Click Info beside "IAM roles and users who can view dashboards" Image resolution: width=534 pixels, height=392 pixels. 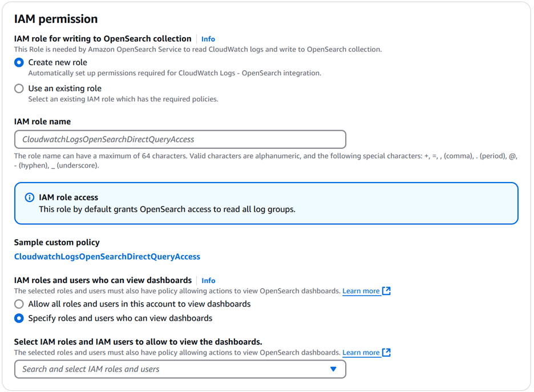pyautogui.click(x=209, y=280)
